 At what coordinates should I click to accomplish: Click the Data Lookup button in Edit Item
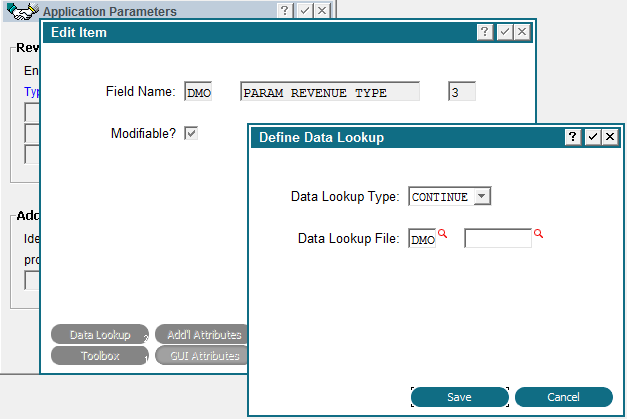[100, 334]
